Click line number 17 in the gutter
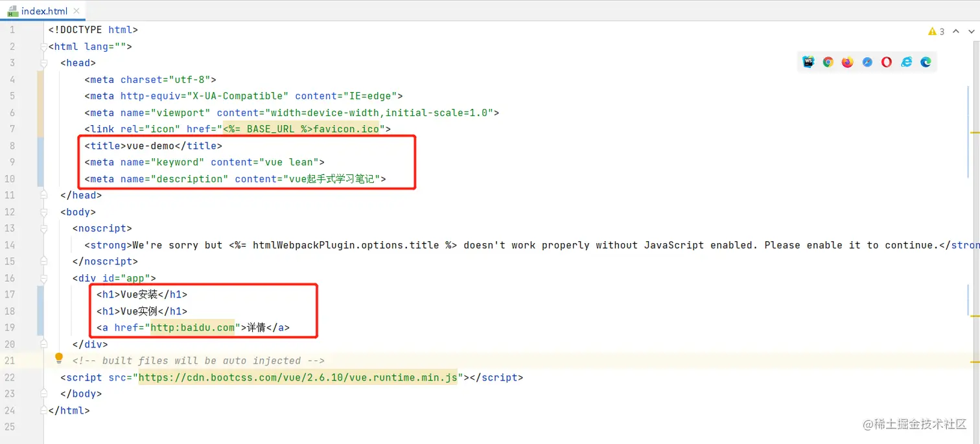This screenshot has height=444, width=980. (9, 294)
